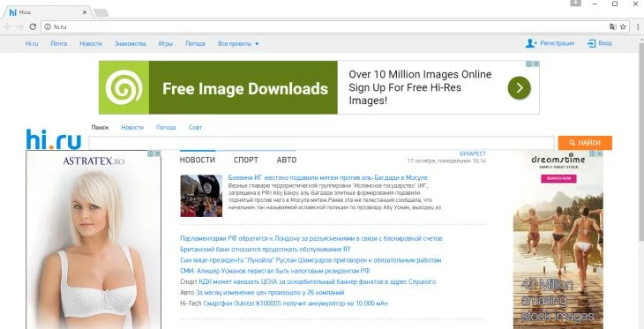Click the browser address bar URL
This screenshot has height=329, width=644.
[60, 26]
